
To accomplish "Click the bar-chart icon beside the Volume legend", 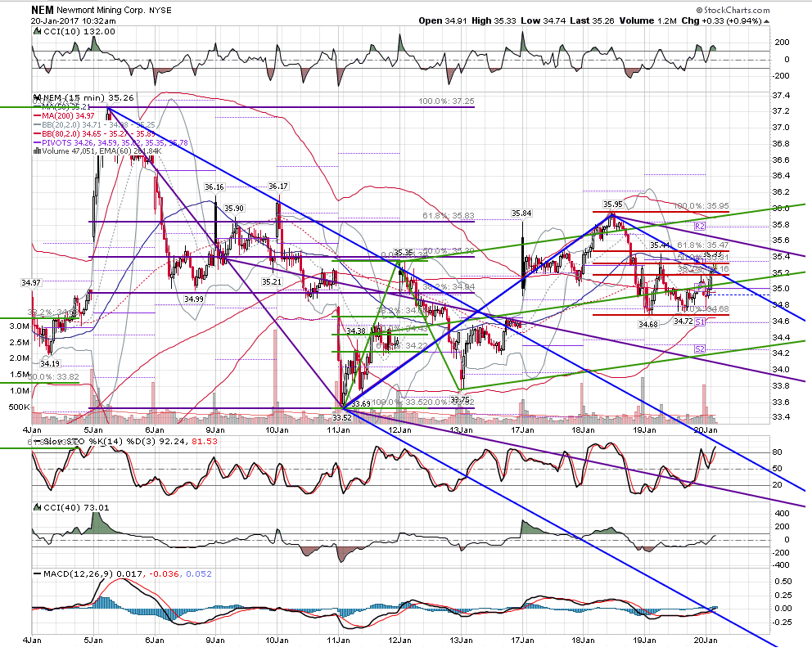I will coord(37,151).
